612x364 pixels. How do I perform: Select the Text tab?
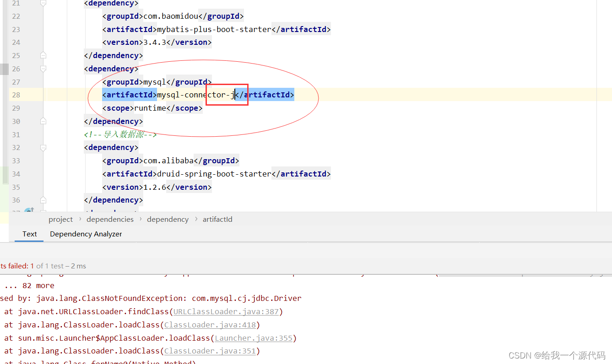click(29, 234)
